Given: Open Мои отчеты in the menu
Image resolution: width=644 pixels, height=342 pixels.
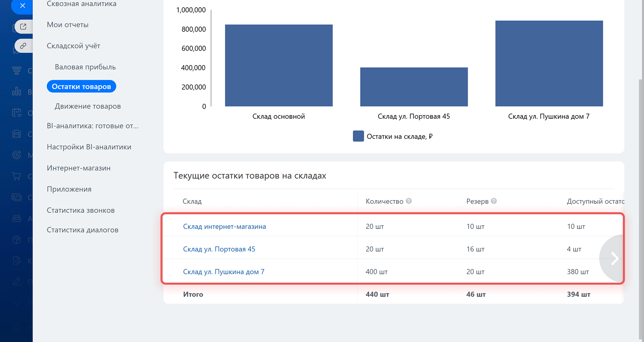Looking at the screenshot, I should tap(68, 25).
